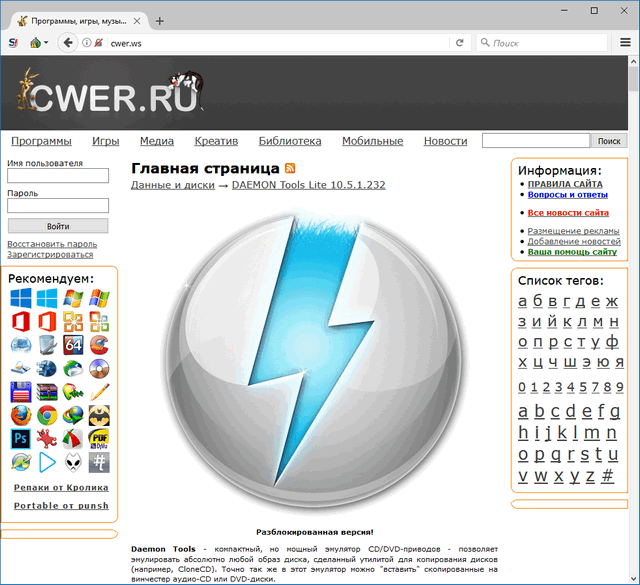
Task: Open the DAEMON Tools Lite 10.5.1.232 link
Action: click(x=308, y=185)
